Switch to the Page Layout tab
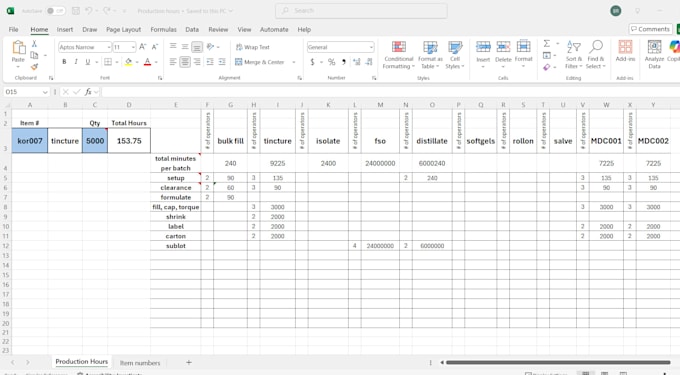This screenshot has width=680, height=375. (124, 29)
